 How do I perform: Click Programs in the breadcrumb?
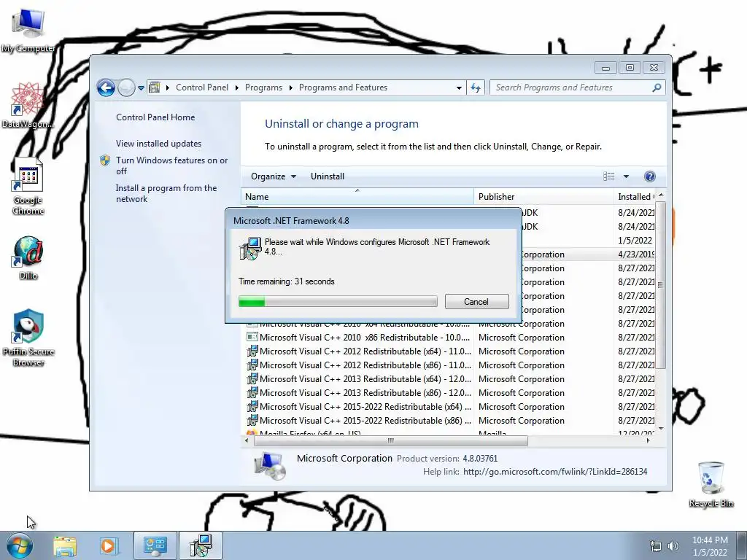click(x=263, y=87)
